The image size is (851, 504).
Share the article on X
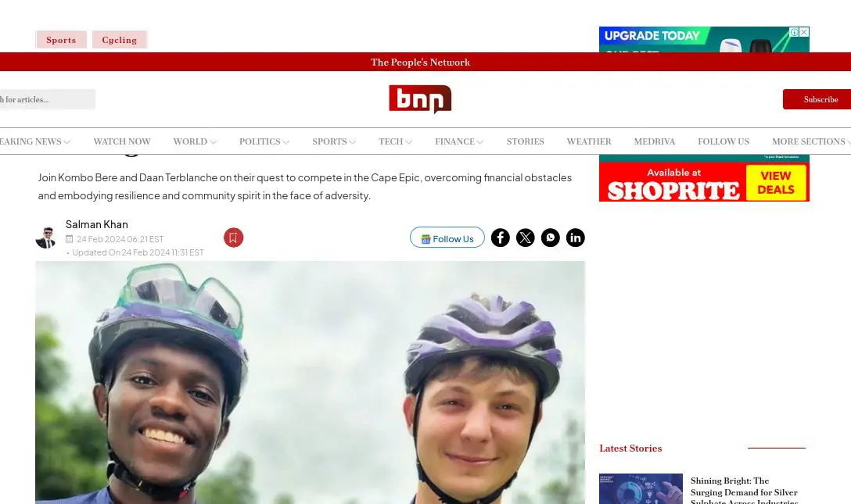[x=525, y=238]
